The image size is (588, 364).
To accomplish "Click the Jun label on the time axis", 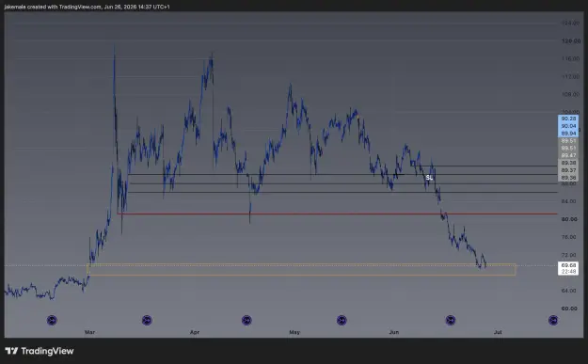I will (x=394, y=332).
